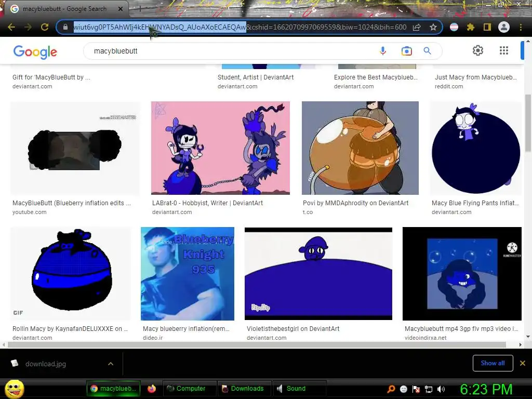Viewport: 532px width, 399px height.
Task: Click "Macybluebutt mp4 3gp flv mp3 video" title
Action: click(x=461, y=329)
